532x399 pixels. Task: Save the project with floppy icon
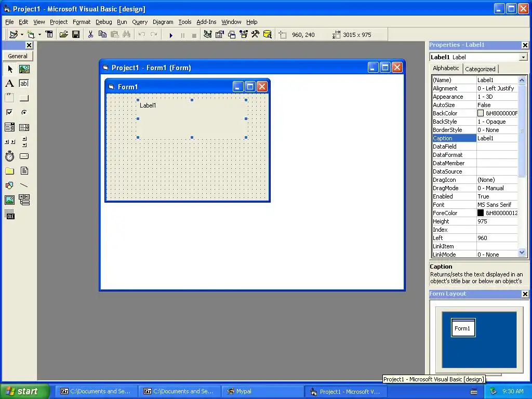pyautogui.click(x=76, y=35)
